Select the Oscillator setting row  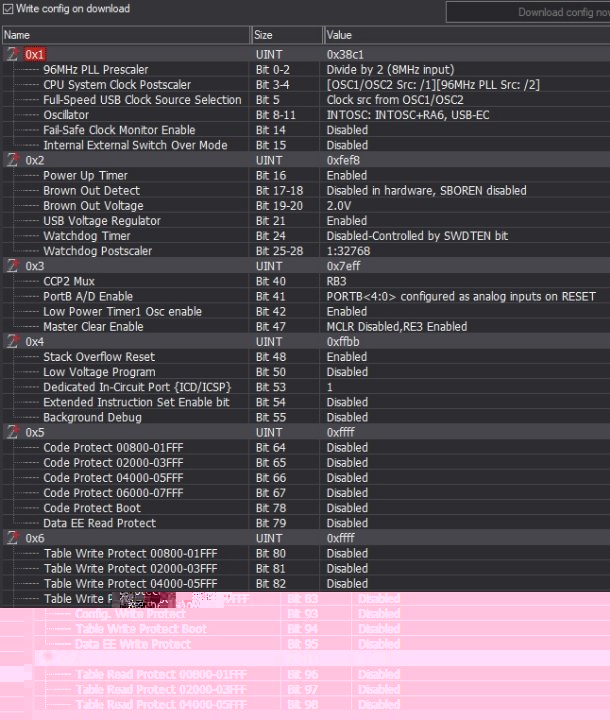pyautogui.click(x=306, y=115)
